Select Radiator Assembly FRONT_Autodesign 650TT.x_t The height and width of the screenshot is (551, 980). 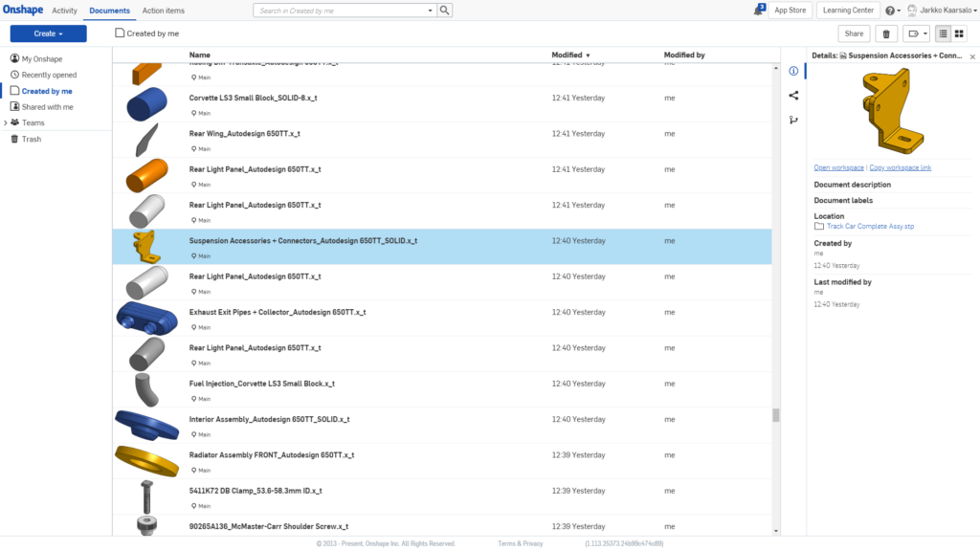tap(271, 455)
